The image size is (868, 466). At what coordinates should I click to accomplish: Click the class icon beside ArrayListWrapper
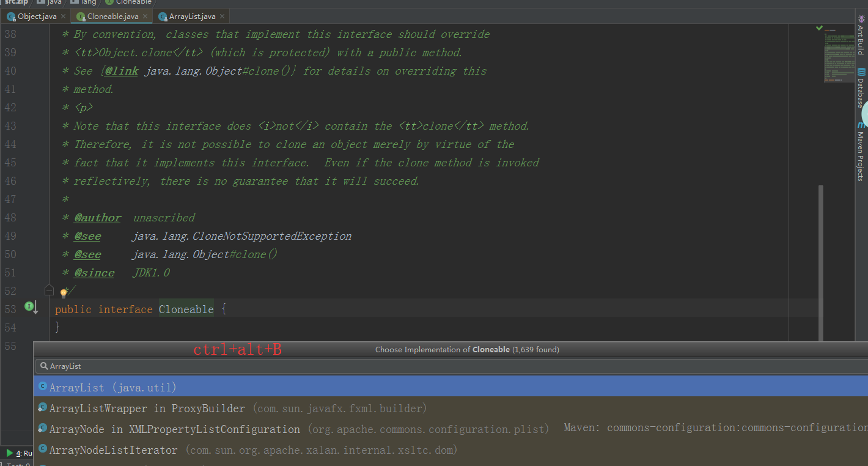coord(42,407)
